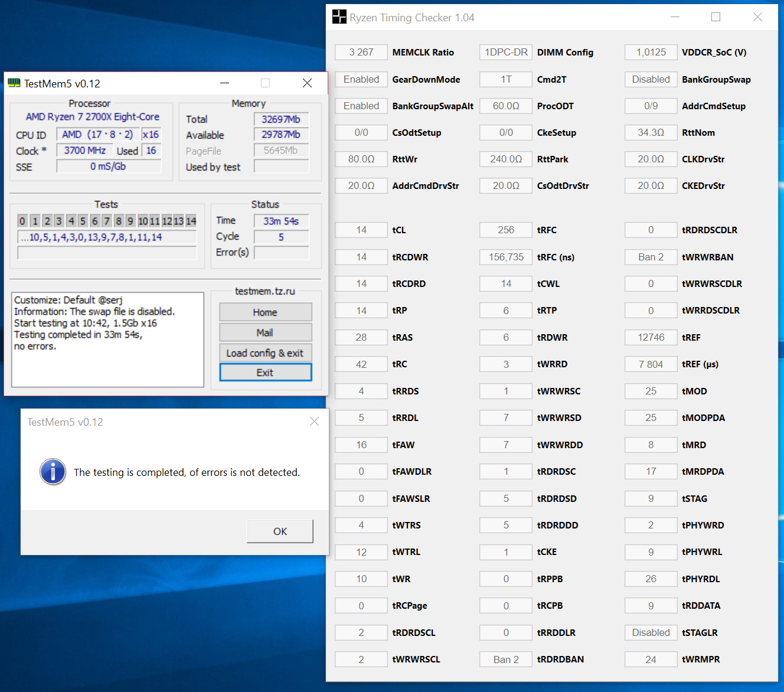Close the testing completed message dialog

(x=314, y=422)
